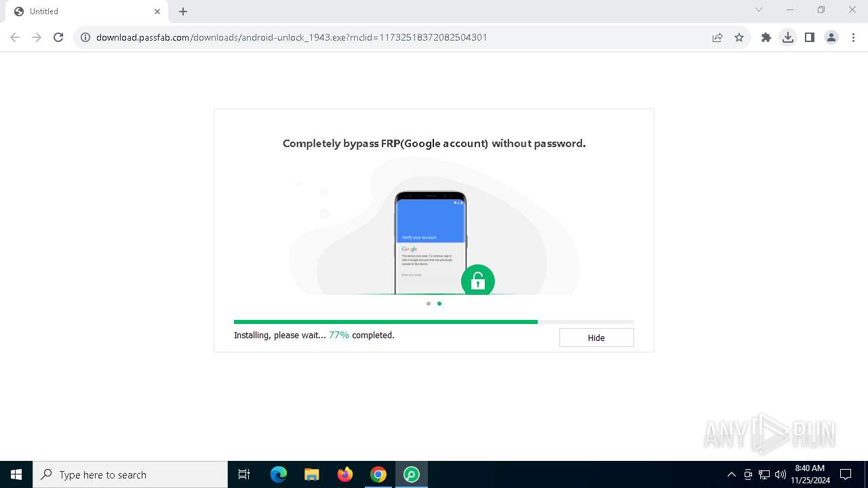Toggle Chrome side panel
The height and width of the screenshot is (488, 868).
pos(810,37)
